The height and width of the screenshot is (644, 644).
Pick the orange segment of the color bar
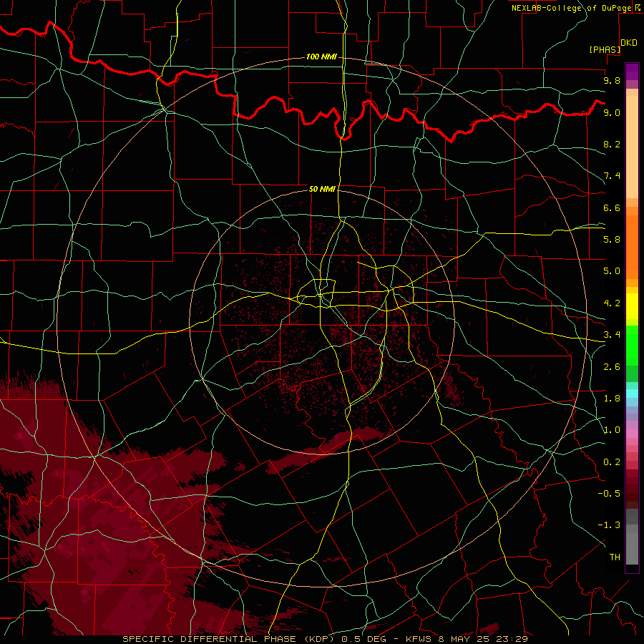pyautogui.click(x=632, y=248)
